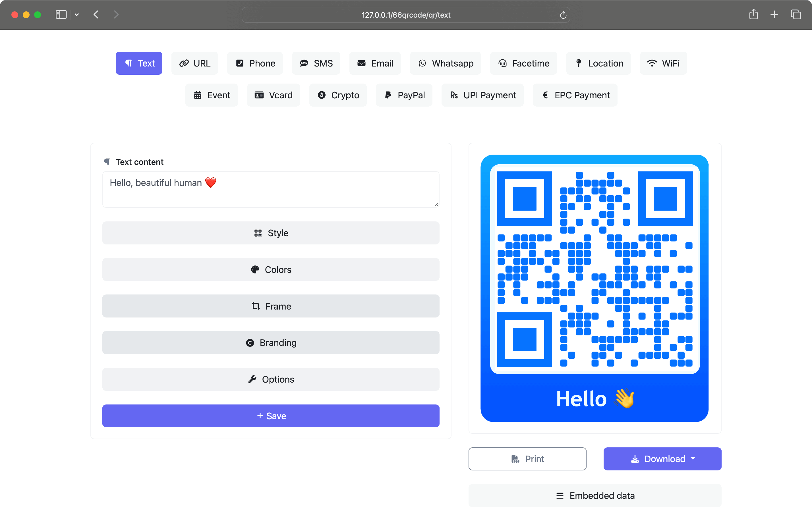
Task: Print the QR code as PDF
Action: (527, 459)
